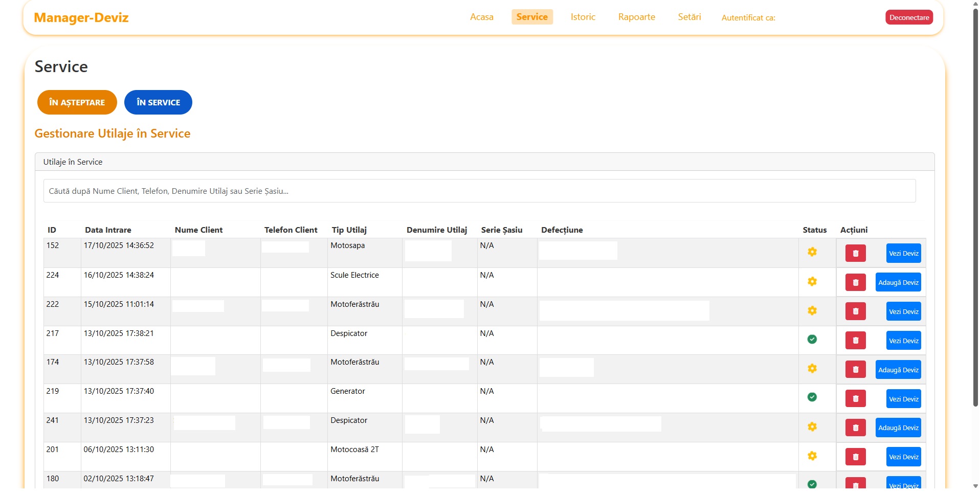This screenshot has width=980, height=494.
Task: Click the gear status icon for ID 222
Action: pyautogui.click(x=812, y=311)
